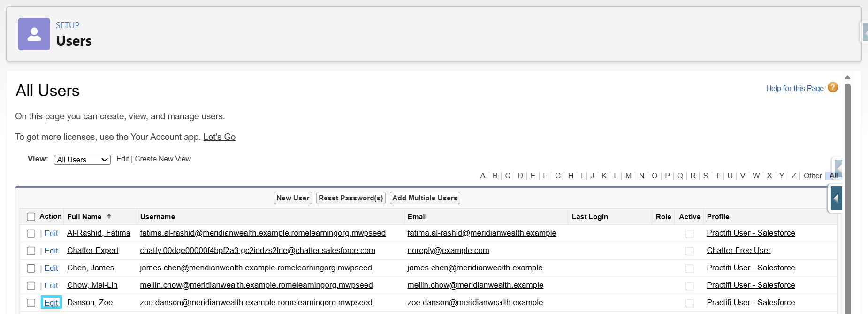868x314 pixels.
Task: Click the sort arrow next to Full Name
Action: pos(109,216)
